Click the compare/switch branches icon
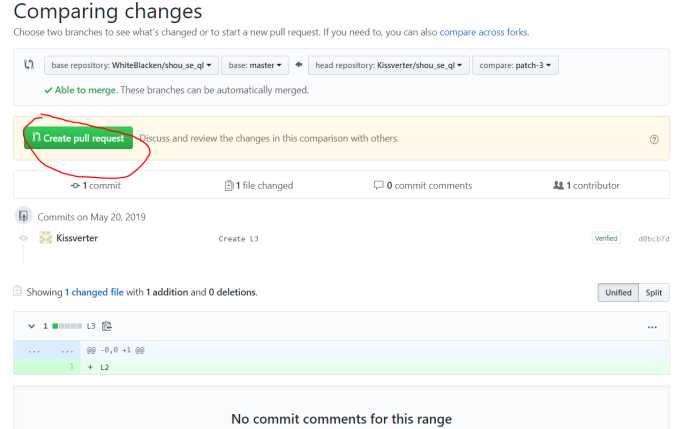This screenshot has height=429, width=693. point(29,65)
